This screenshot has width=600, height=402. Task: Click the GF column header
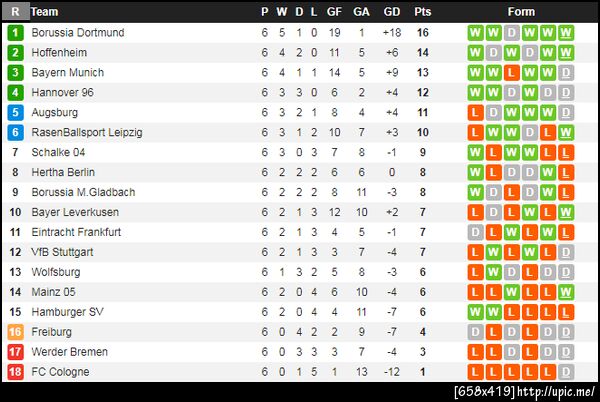tap(333, 12)
